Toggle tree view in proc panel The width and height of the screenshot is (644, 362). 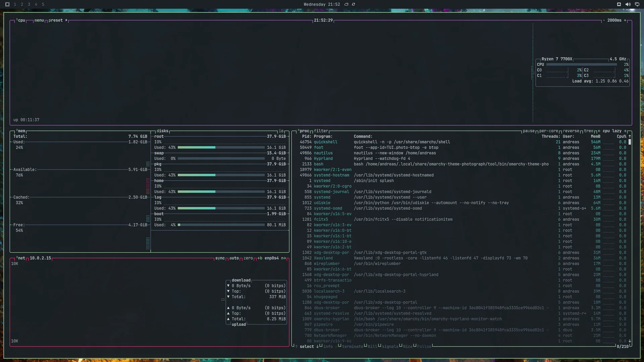coord(589,131)
